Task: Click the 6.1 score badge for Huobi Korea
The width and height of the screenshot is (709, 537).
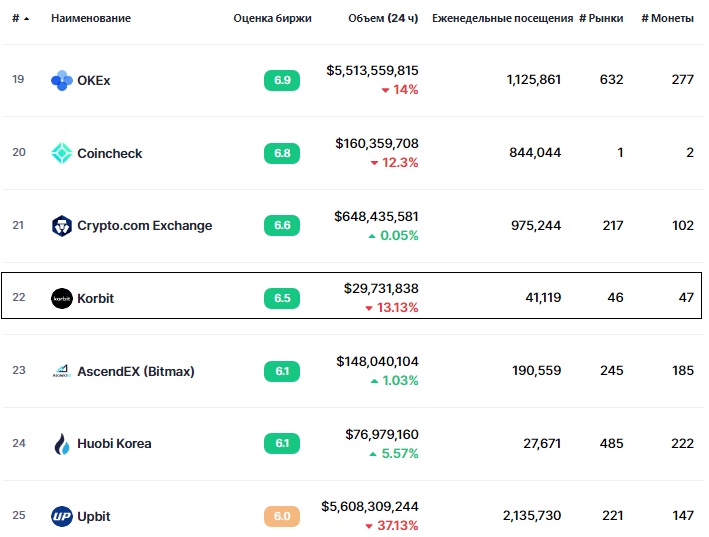Action: 282,443
